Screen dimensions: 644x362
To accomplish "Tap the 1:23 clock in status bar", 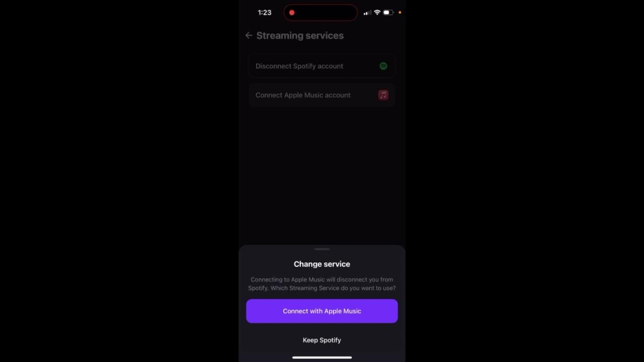I will [x=265, y=13].
